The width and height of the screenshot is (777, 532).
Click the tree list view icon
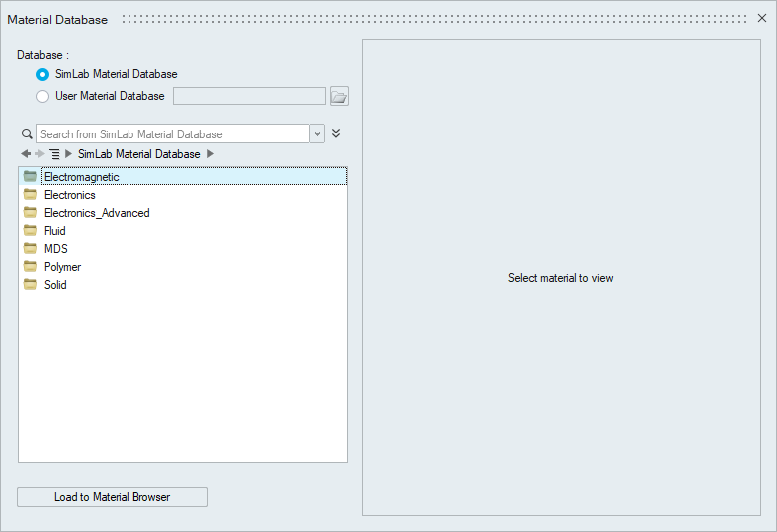coord(54,154)
